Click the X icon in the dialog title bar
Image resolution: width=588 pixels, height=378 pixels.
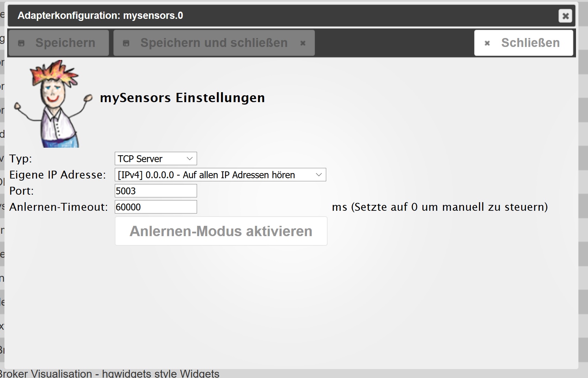click(x=565, y=16)
